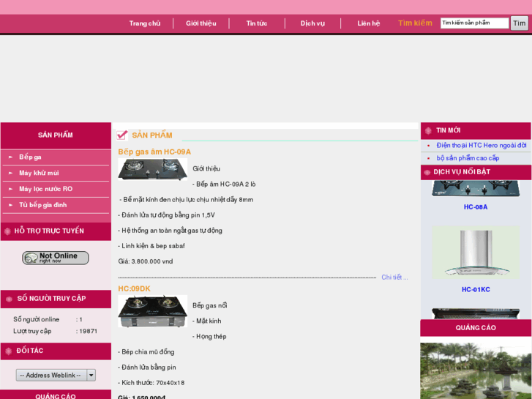The height and width of the screenshot is (399, 532).
Task: Open the HC-01KC product link
Action: [476, 289]
